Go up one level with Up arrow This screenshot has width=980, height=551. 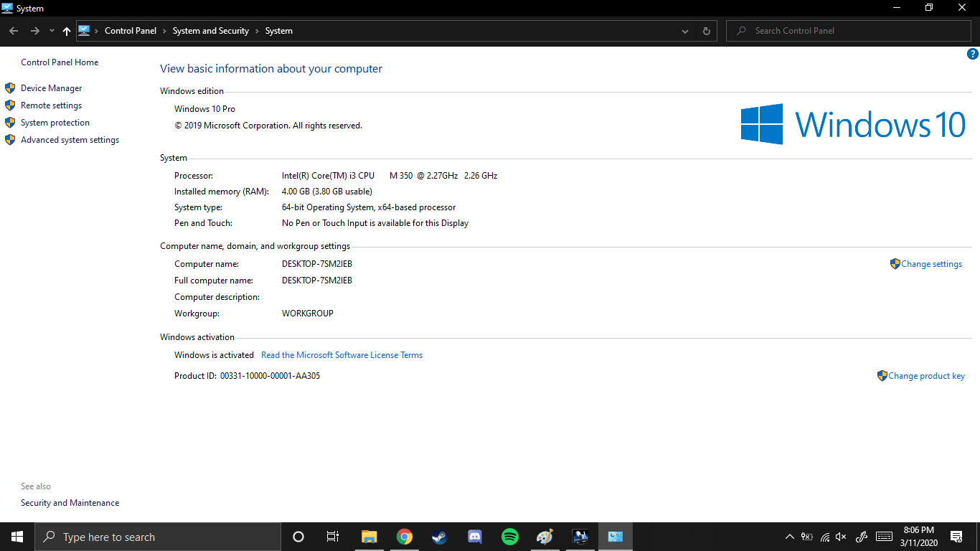click(67, 31)
